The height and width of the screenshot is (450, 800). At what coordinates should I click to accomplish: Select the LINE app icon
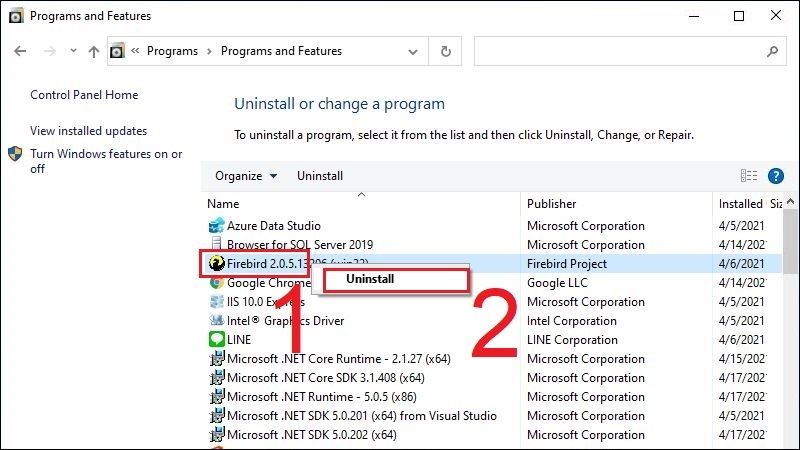(x=217, y=339)
